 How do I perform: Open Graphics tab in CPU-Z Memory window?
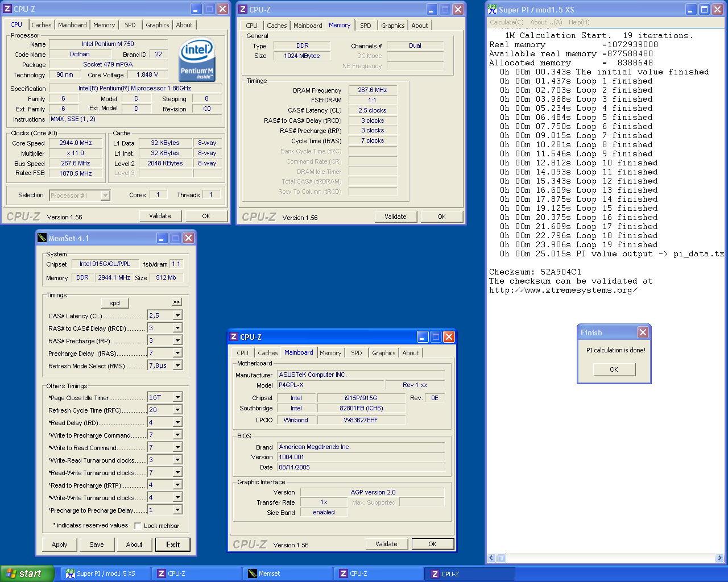tap(393, 26)
